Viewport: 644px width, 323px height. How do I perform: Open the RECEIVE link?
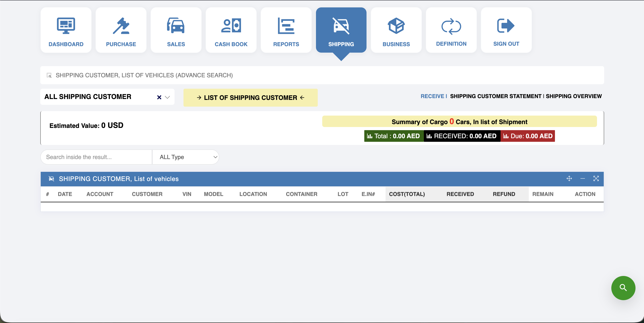click(432, 96)
